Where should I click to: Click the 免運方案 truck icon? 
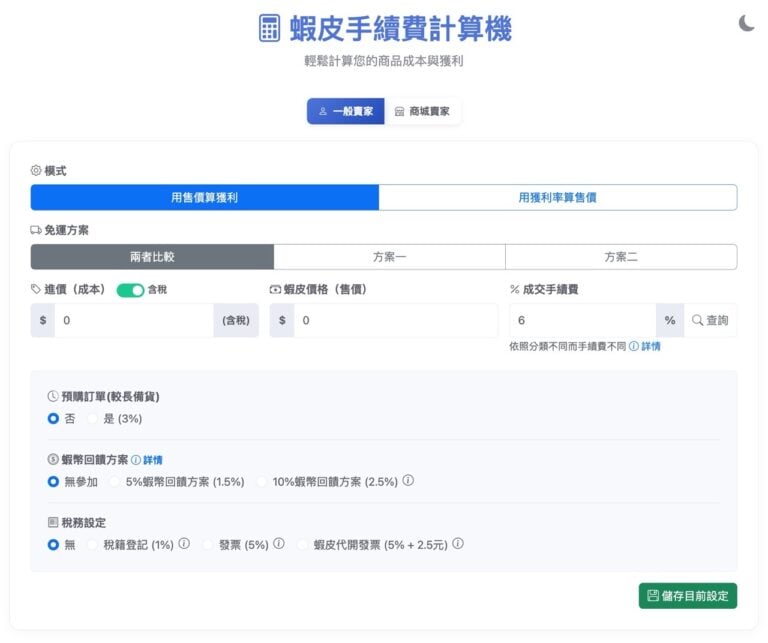pos(36,230)
